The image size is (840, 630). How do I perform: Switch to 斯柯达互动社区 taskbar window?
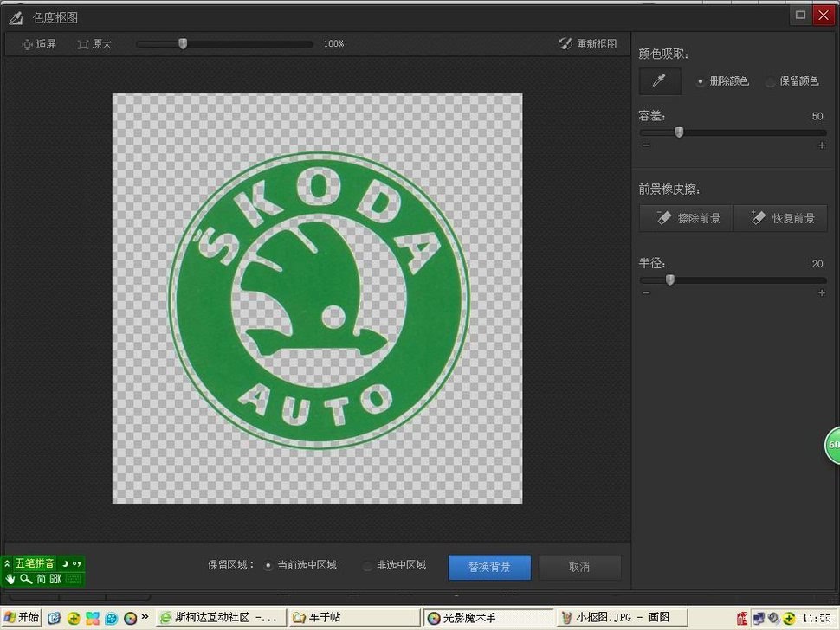coord(220,617)
